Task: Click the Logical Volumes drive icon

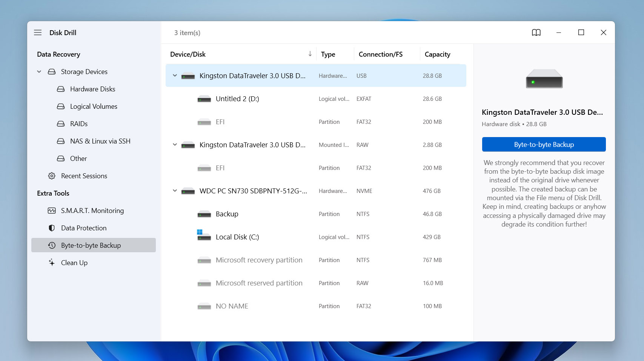Action: [61, 106]
